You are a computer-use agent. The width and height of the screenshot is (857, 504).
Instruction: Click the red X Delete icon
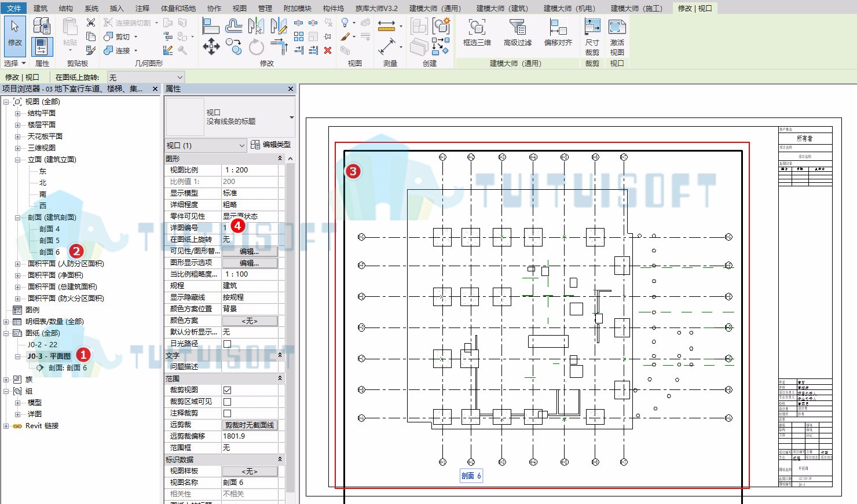(328, 50)
